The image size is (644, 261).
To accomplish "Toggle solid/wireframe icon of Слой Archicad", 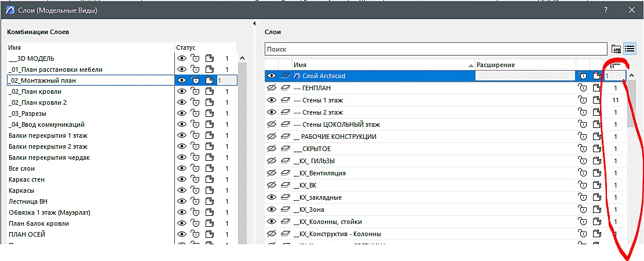I will coord(597,76).
